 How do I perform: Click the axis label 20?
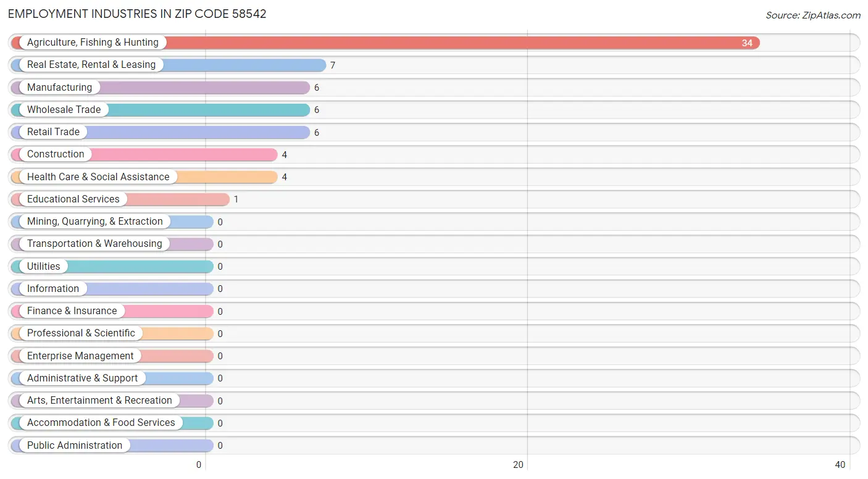click(519, 465)
